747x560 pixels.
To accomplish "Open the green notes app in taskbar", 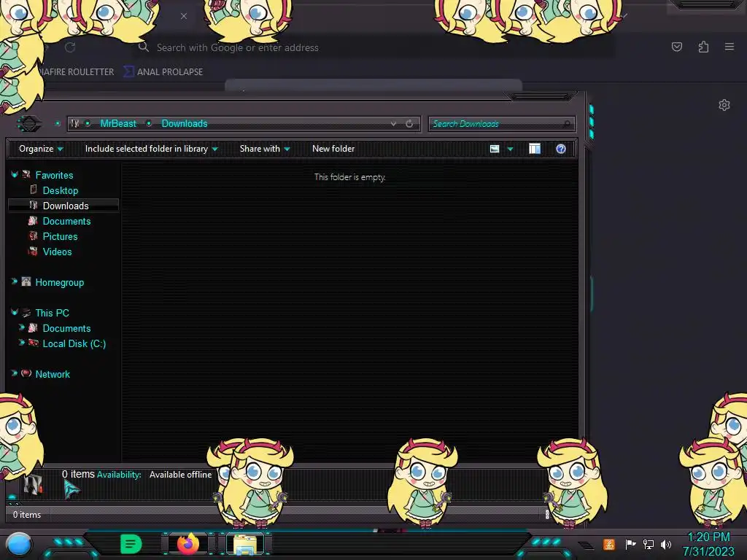I will point(131,544).
